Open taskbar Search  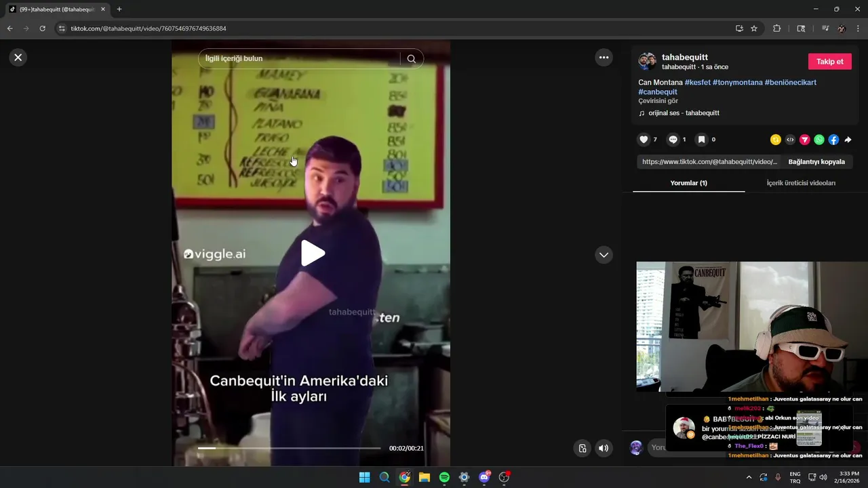(384, 477)
